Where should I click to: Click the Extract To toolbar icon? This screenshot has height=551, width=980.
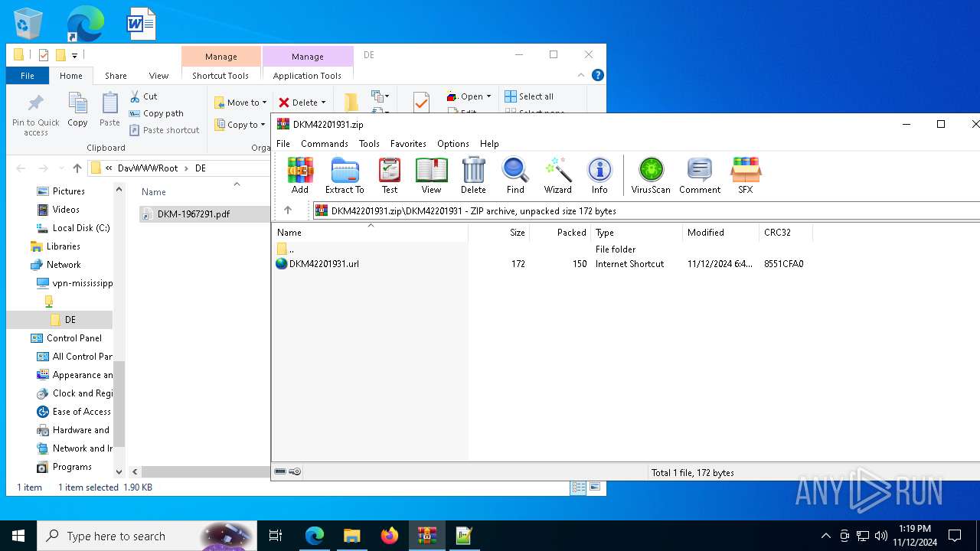click(x=345, y=175)
